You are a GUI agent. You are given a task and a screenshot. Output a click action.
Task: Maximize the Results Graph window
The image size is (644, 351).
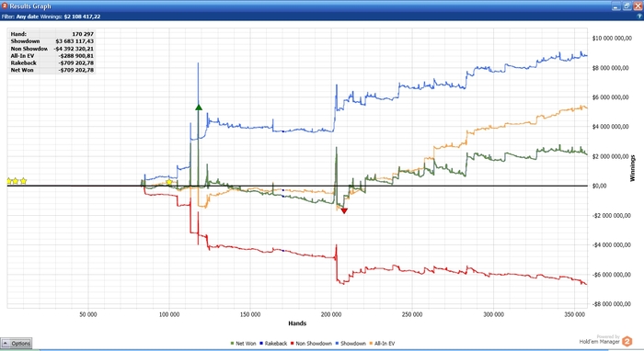627,6
